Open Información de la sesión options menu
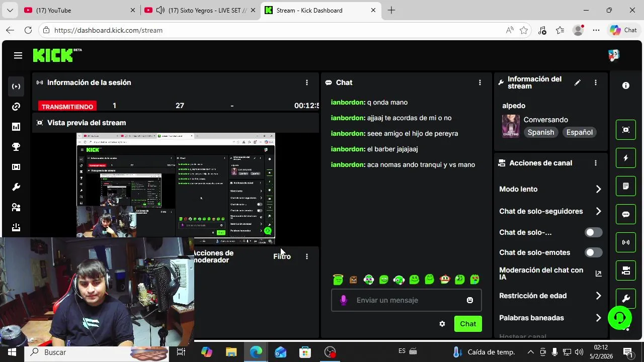This screenshot has height=362, width=644. tap(307, 82)
